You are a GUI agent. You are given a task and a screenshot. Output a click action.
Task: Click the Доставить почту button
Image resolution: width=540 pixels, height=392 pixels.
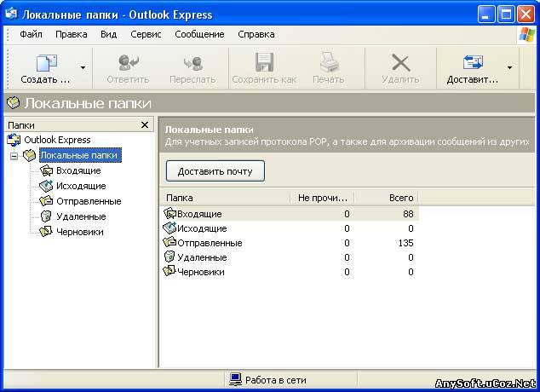215,170
